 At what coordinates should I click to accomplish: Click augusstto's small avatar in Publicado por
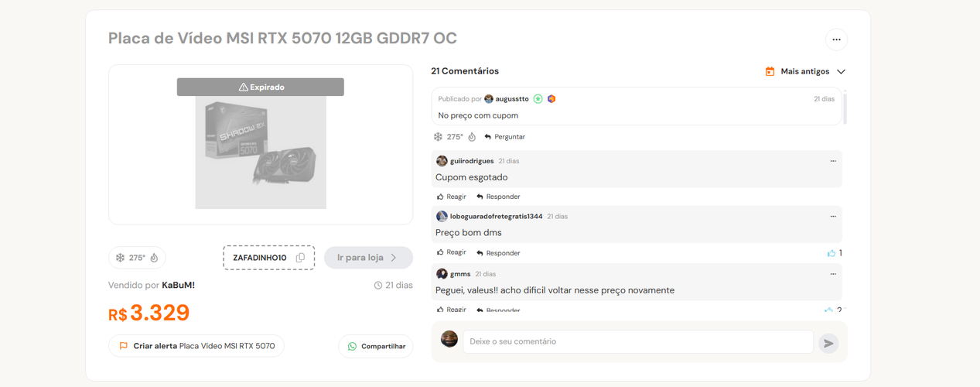click(x=489, y=99)
